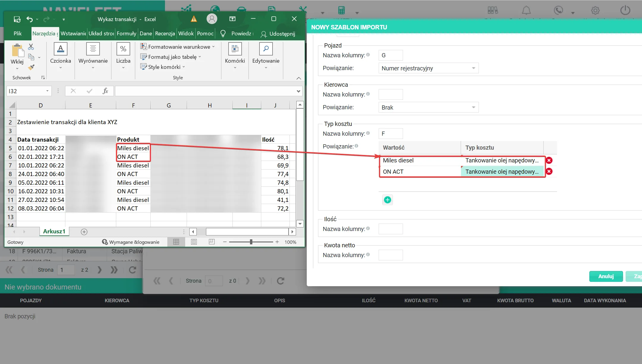Switch to Page Break Preview in Excel
The width and height of the screenshot is (642, 364).
(x=212, y=242)
